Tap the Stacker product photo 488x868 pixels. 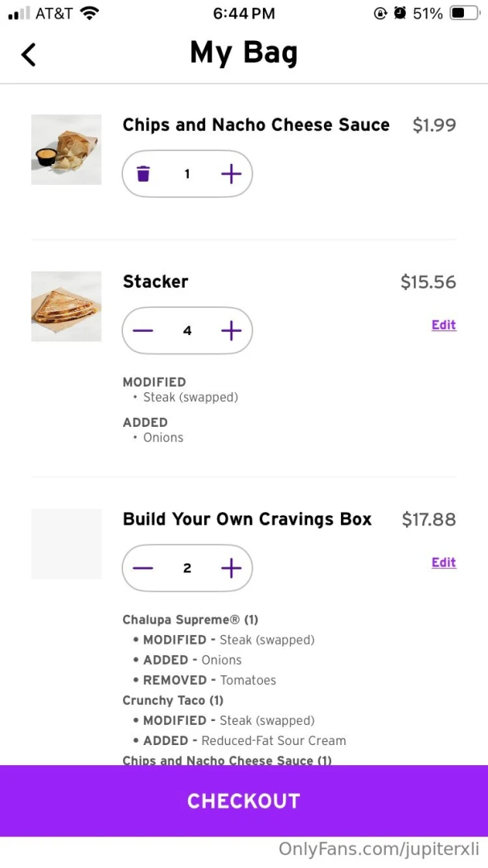pos(66,306)
